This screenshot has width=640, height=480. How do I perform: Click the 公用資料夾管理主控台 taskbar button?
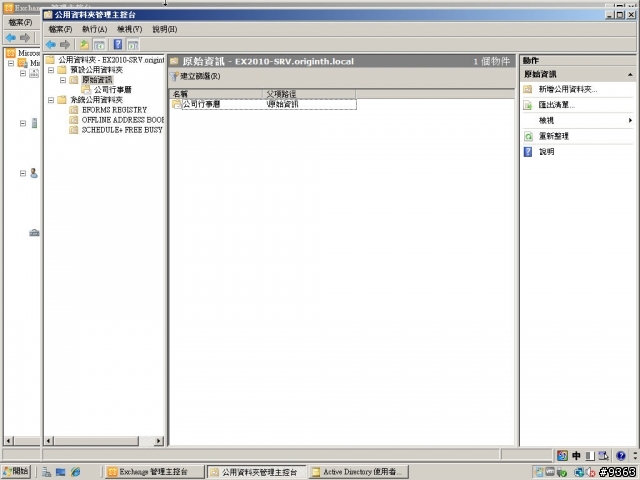coord(256,472)
